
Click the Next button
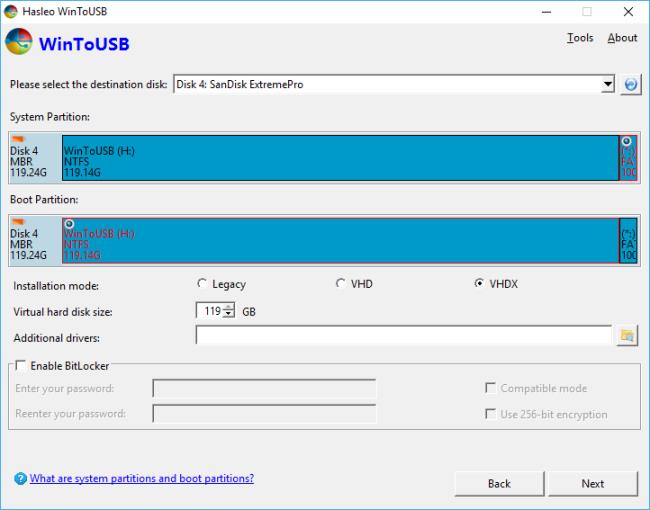pos(592,484)
